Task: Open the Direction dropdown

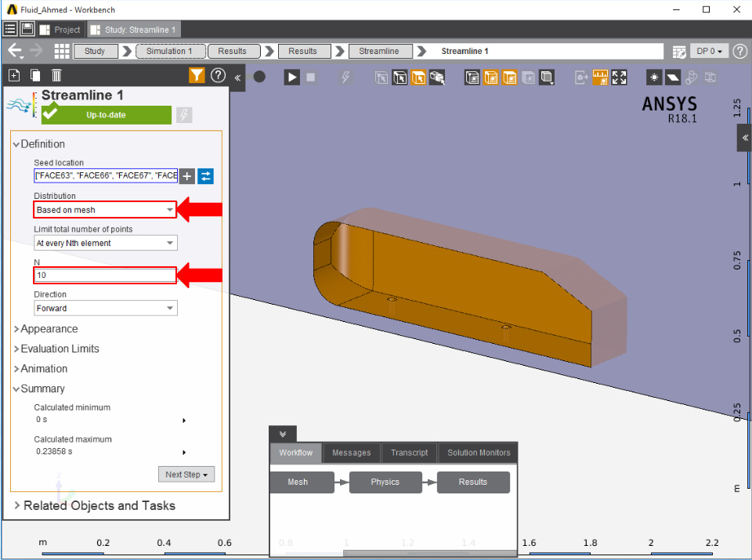Action: pyautogui.click(x=106, y=309)
